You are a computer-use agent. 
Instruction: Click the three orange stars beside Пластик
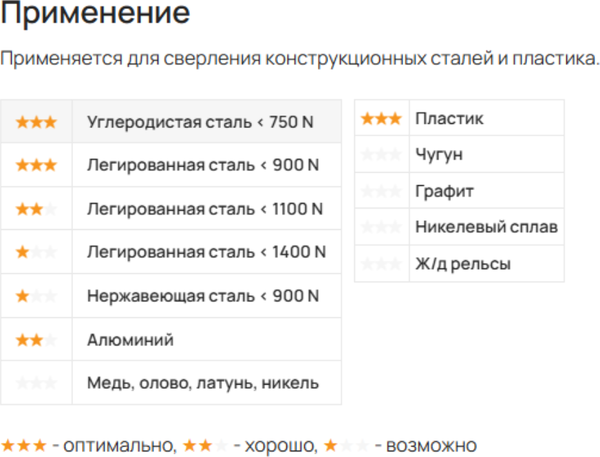[382, 119]
